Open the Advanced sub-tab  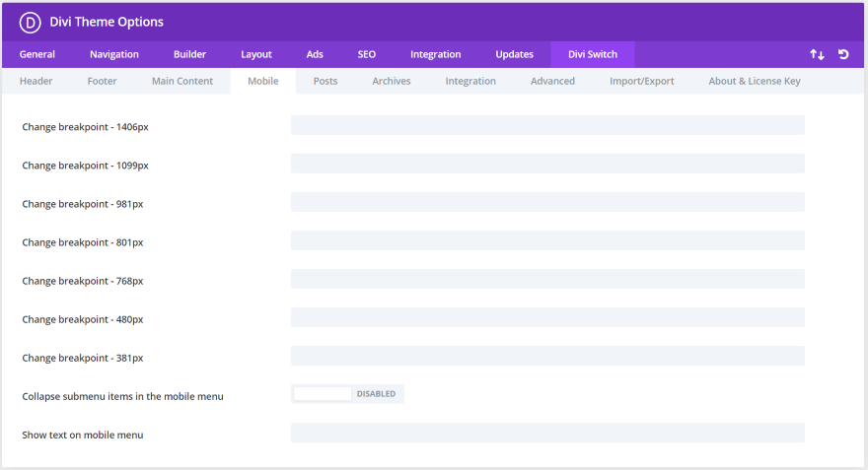coord(552,81)
